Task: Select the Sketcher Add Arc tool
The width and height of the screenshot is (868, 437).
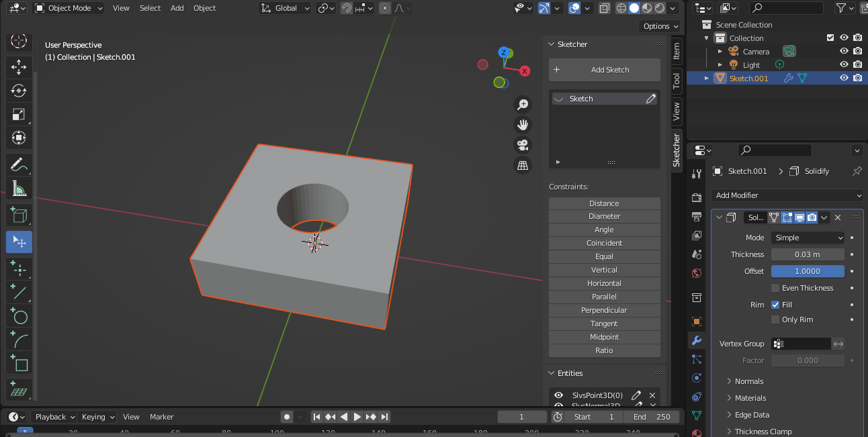Action: (x=19, y=340)
